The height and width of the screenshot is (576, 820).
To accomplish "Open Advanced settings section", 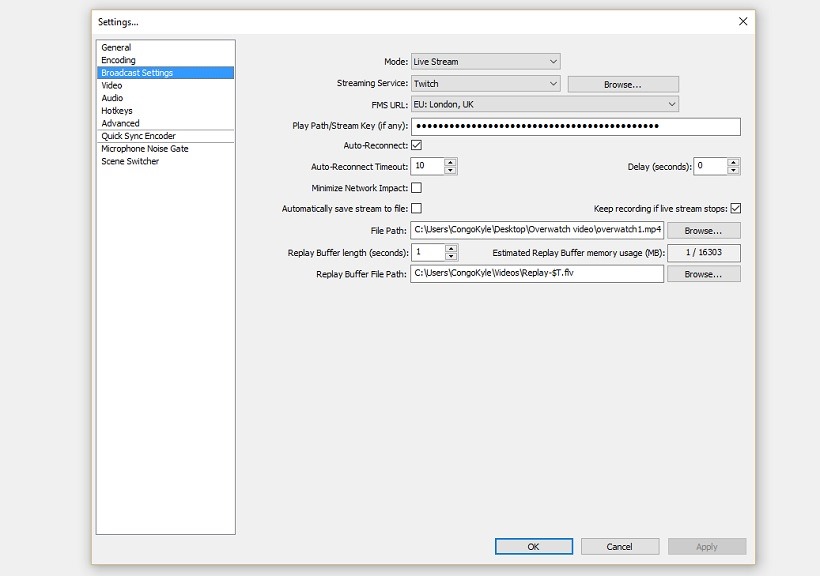I will tap(165, 123).
